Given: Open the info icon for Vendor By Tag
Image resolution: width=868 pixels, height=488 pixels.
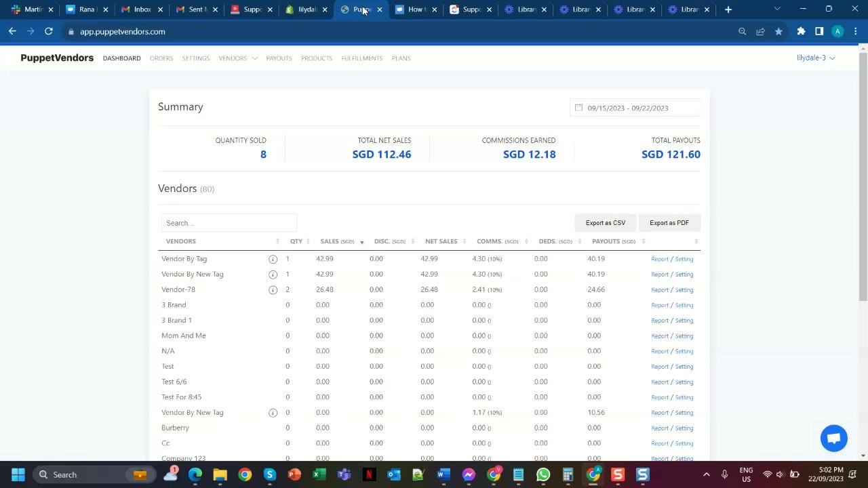Looking at the screenshot, I should pyautogui.click(x=273, y=259).
